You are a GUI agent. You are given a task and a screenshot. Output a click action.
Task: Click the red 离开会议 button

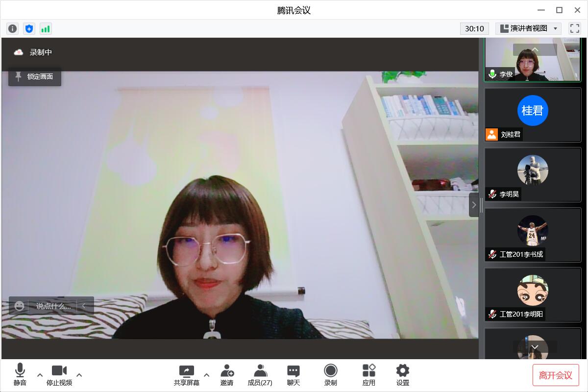pyautogui.click(x=556, y=375)
